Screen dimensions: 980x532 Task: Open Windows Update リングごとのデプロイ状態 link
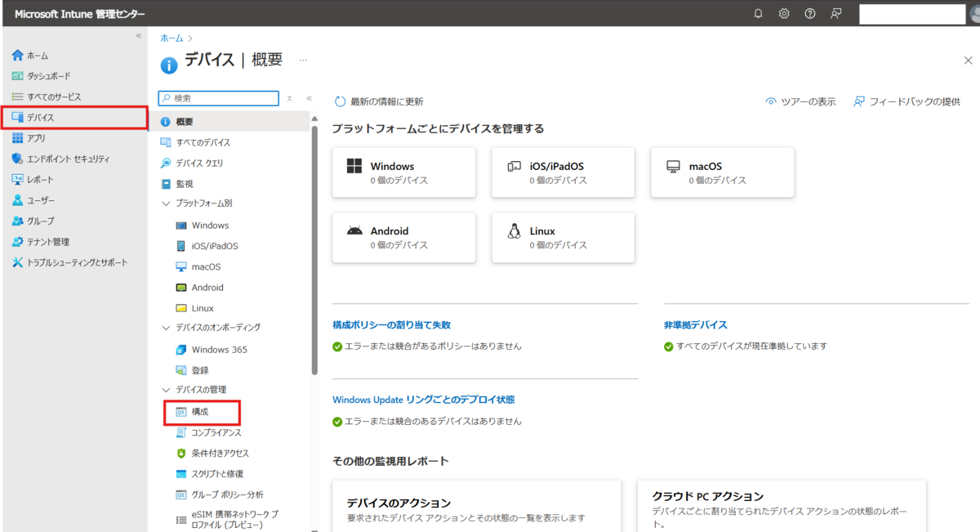pos(423,400)
